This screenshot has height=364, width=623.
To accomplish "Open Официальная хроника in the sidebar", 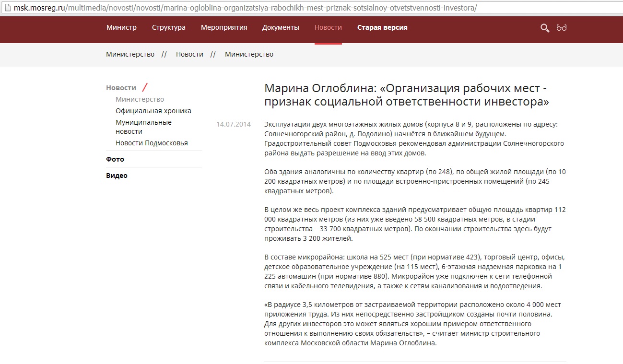I will coord(153,111).
